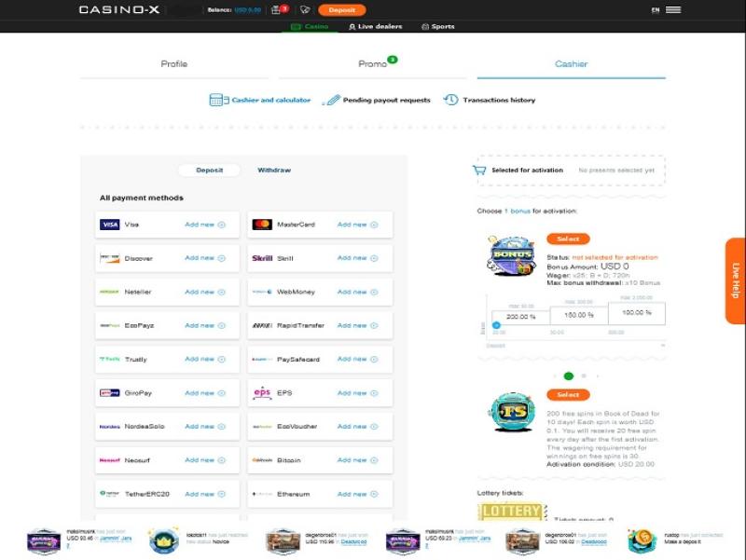
Task: Add new MasterCard payment method
Action: [357, 225]
